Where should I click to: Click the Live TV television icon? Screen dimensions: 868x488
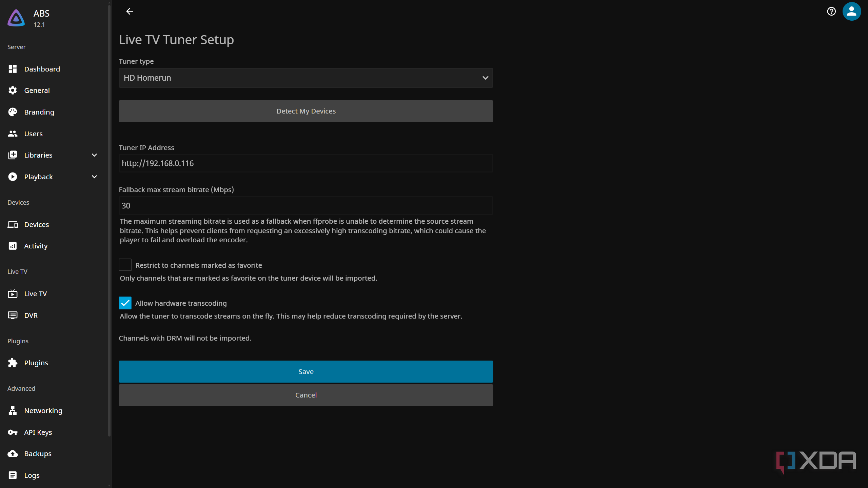pos(13,294)
